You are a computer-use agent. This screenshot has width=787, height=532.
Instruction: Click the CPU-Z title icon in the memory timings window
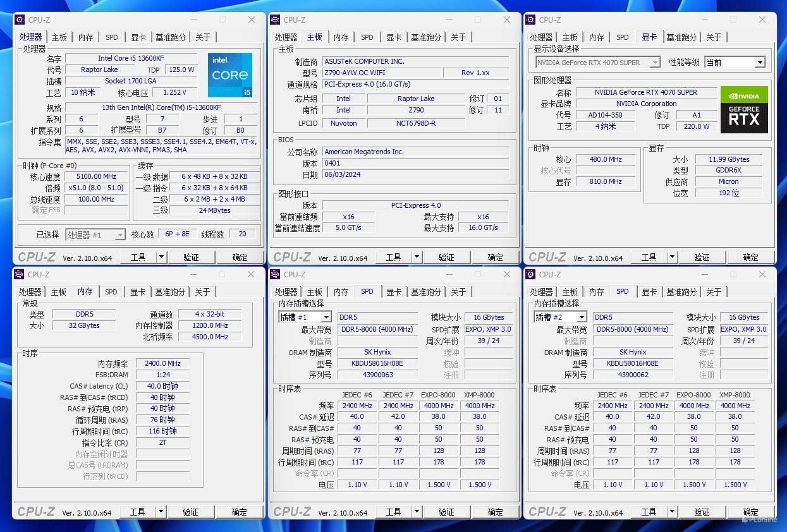20,275
